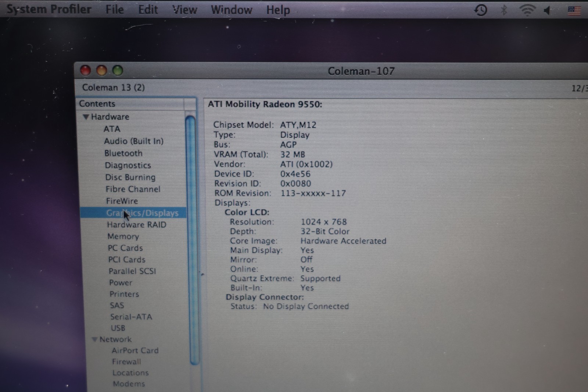Select FireWire in the sidebar
The width and height of the screenshot is (588, 392).
pos(122,201)
